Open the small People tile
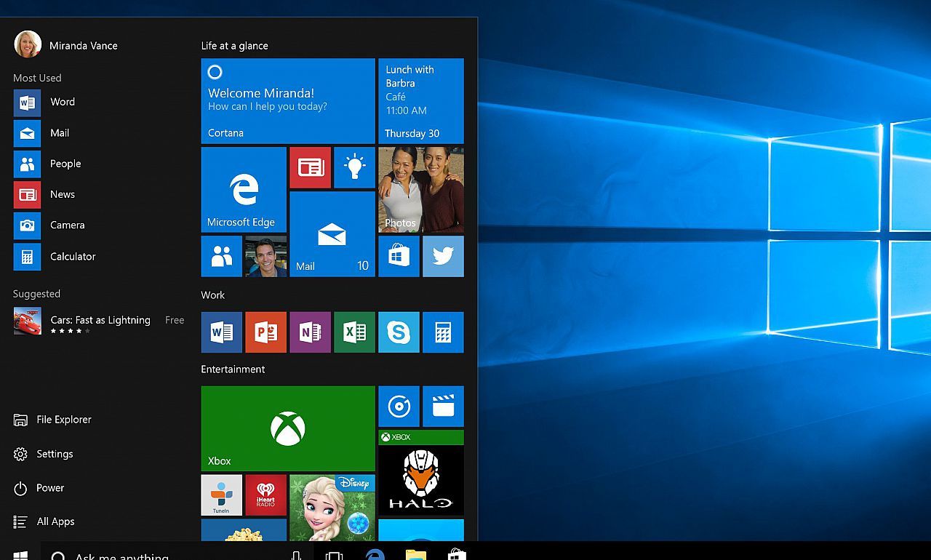The height and width of the screenshot is (560, 931). point(222,256)
